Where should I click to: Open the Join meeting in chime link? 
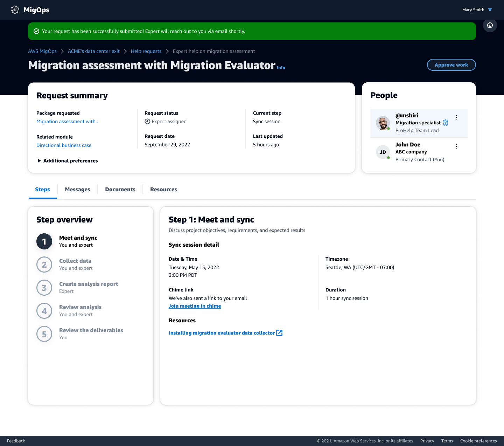pos(195,306)
